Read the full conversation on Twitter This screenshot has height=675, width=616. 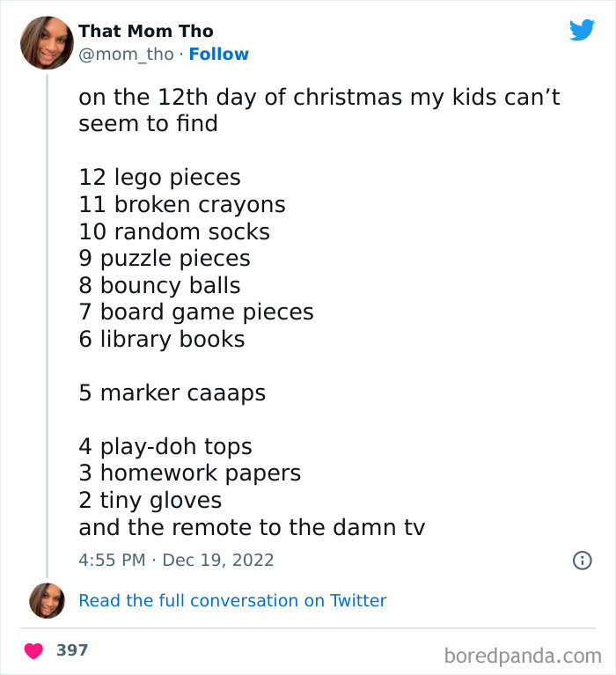232,601
